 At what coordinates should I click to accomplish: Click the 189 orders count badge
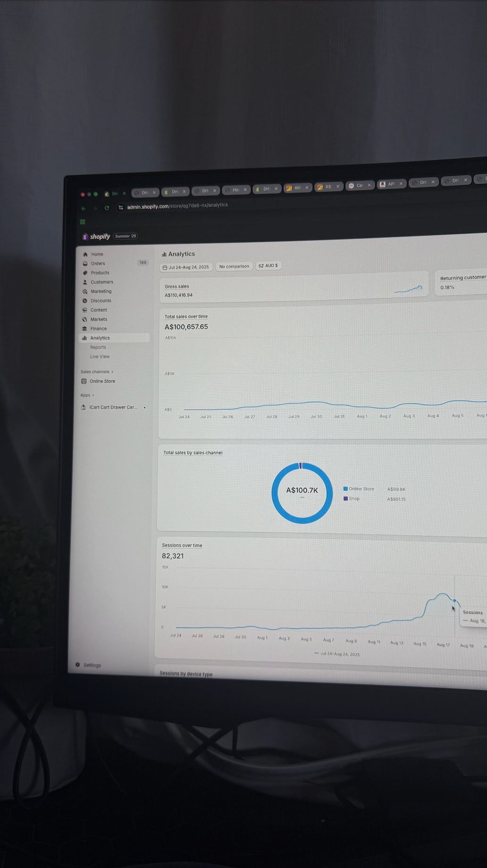coord(143,263)
